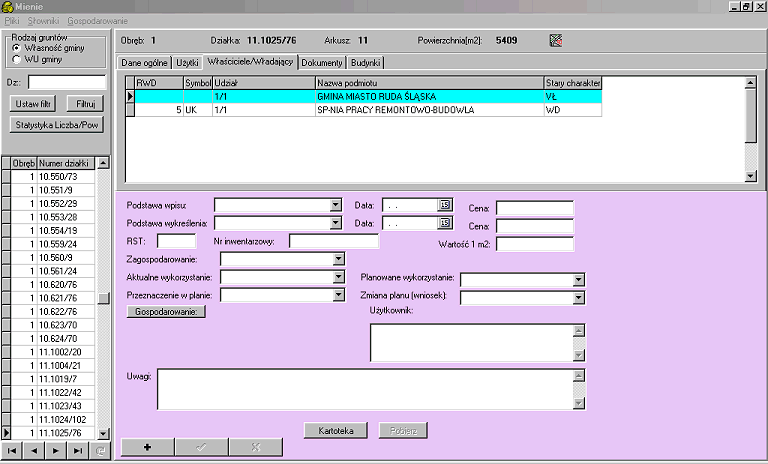Open Przeznaczenie w planie dropdown

pos(338,294)
